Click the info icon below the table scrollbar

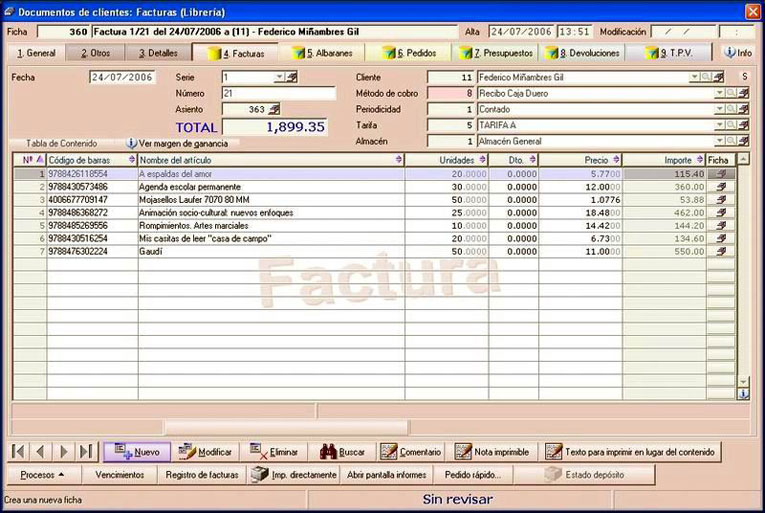pyautogui.click(x=743, y=393)
